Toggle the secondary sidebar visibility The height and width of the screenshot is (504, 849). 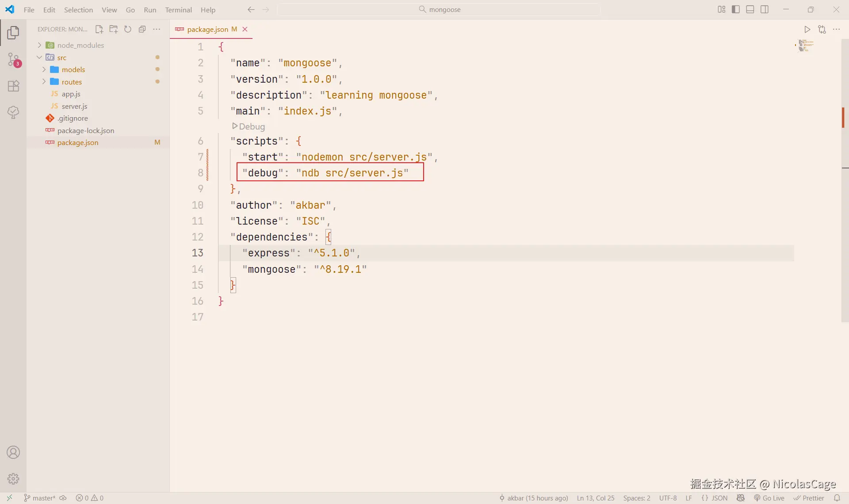pos(765,9)
